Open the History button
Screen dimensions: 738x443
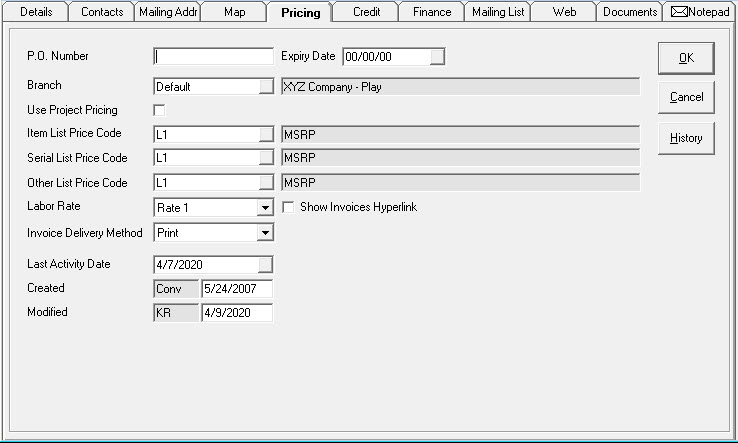tap(686, 138)
